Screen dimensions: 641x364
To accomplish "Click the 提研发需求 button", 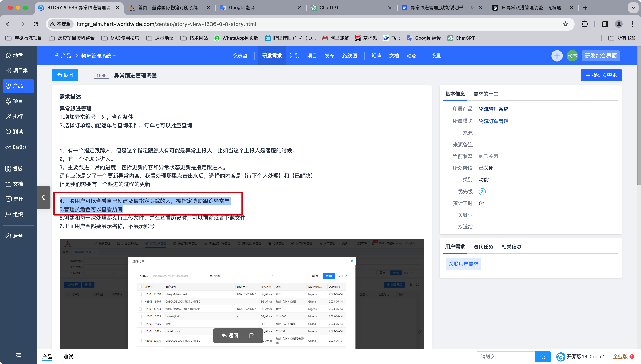I will 601,75.
